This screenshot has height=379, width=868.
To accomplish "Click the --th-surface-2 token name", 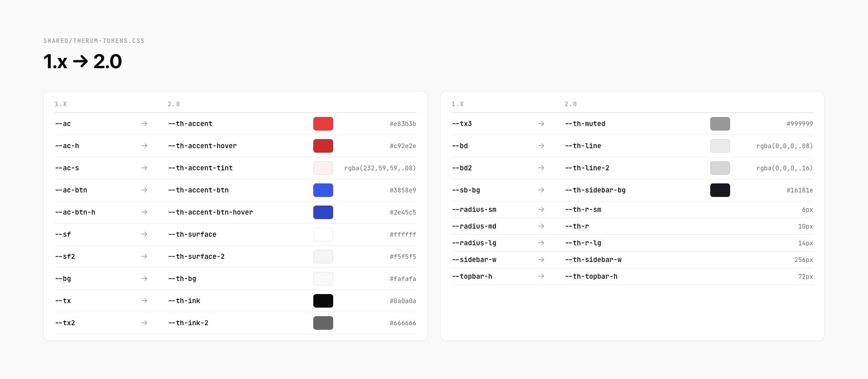I will 196,257.
